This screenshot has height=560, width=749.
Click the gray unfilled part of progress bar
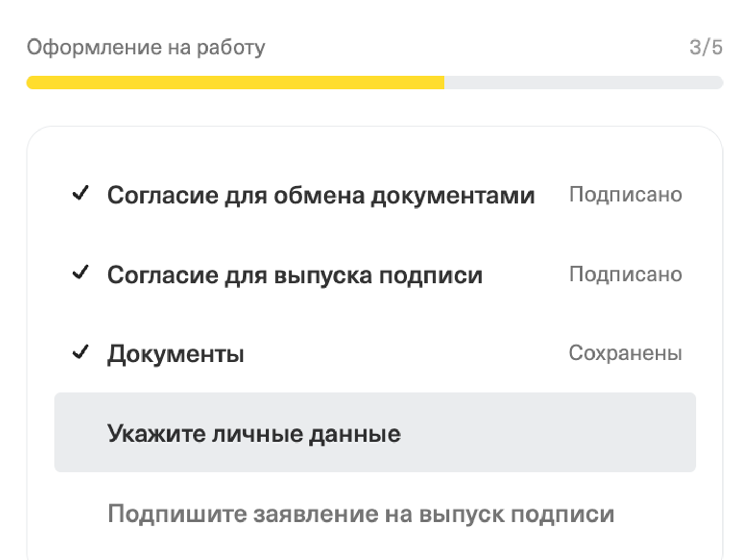583,83
